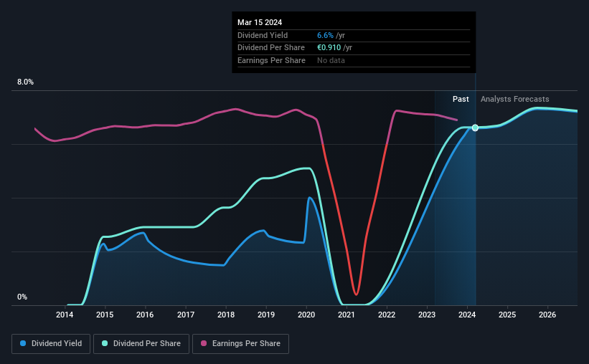Viewport: 589px width, 364px height.
Task: Click the Analysts Forecasts label
Action: point(514,99)
